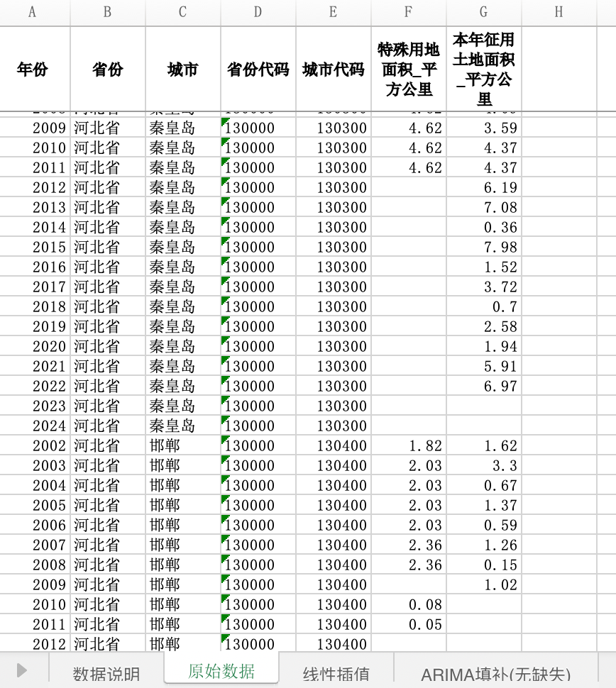Screen dimensions: 616x688
Task: Select the 1.26 value in 邯郸 2007 row
Action: click(x=484, y=545)
